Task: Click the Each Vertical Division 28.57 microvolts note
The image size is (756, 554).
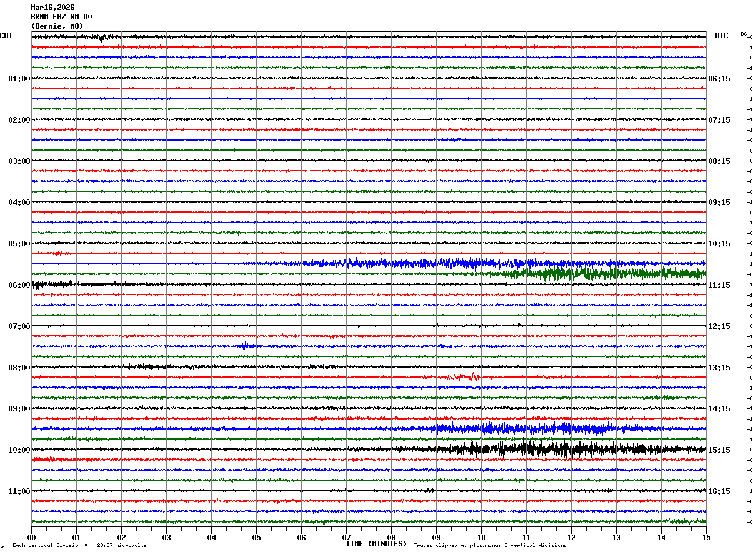Action: (79, 545)
